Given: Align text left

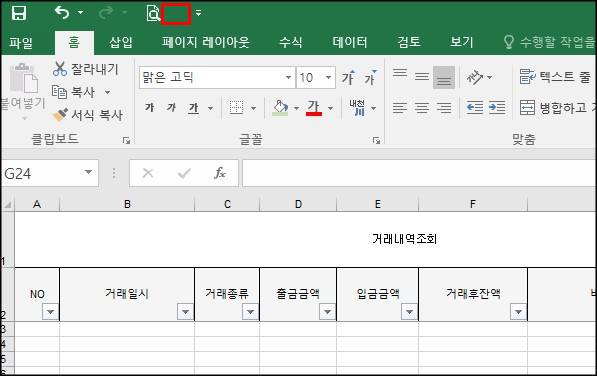Looking at the screenshot, I should (x=400, y=108).
